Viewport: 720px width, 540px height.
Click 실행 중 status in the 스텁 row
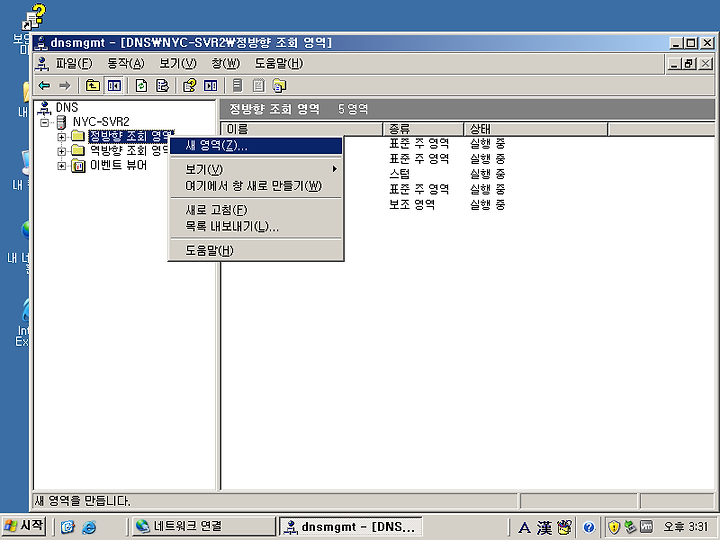488,174
